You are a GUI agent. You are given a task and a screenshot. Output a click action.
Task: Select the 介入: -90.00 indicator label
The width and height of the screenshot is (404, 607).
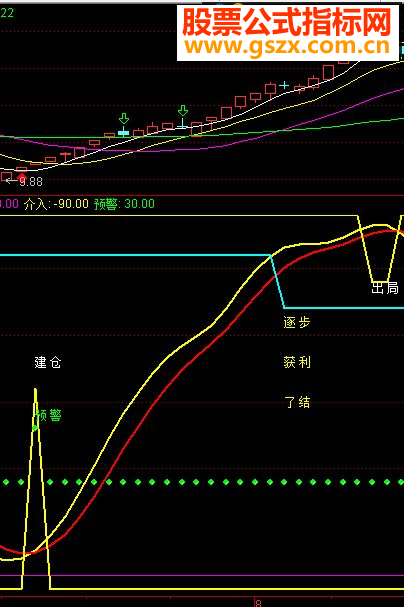tap(56, 204)
